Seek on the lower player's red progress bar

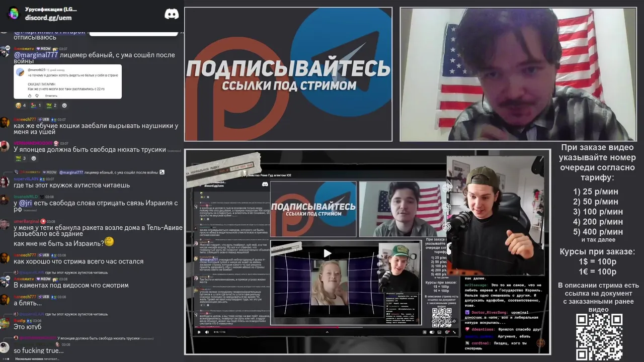pyautogui.click(x=326, y=327)
